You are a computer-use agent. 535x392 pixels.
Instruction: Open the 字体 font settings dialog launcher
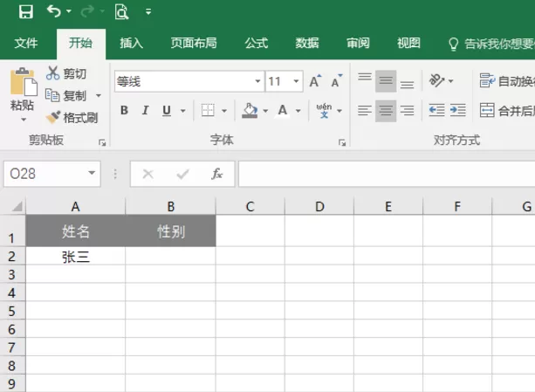(342, 142)
